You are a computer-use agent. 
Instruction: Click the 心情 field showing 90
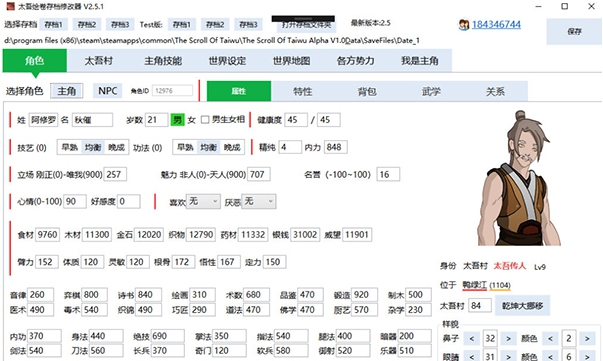point(75,201)
